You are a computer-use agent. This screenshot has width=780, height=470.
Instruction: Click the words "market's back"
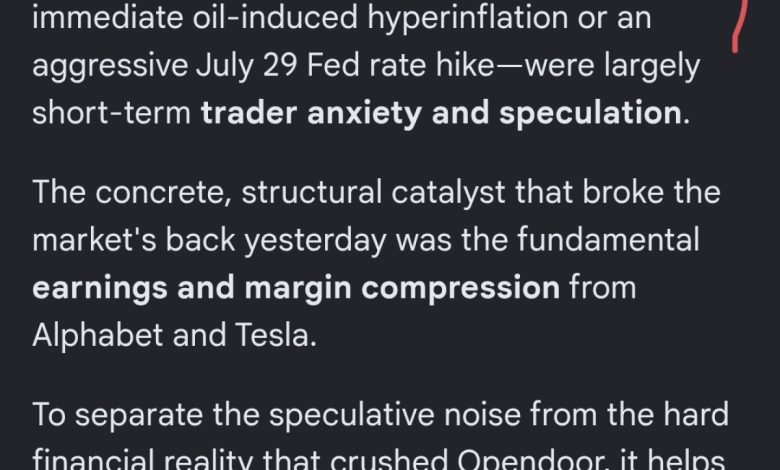point(134,240)
